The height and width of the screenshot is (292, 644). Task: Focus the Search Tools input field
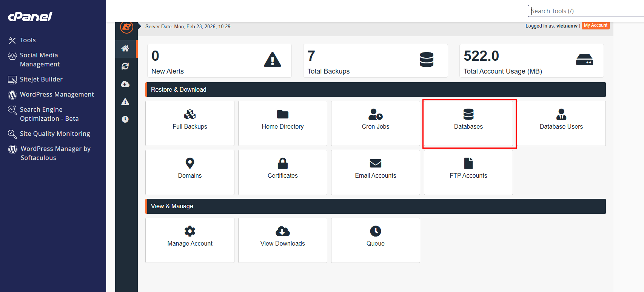click(586, 11)
